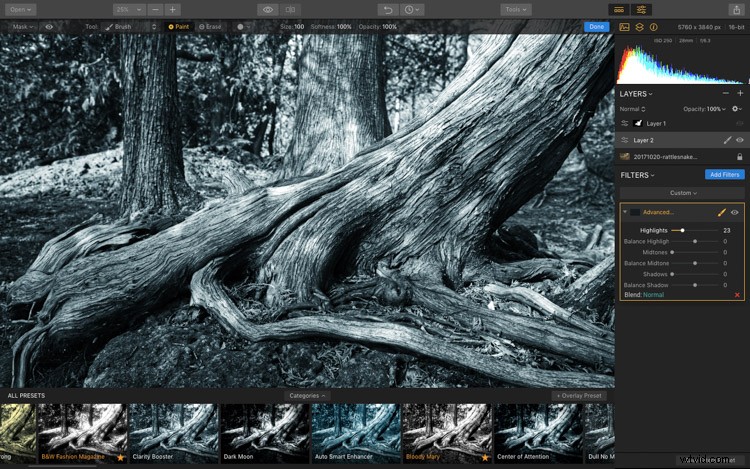The height and width of the screenshot is (469, 750).
Task: Toggle Advanced filter visibility eye
Action: point(735,212)
